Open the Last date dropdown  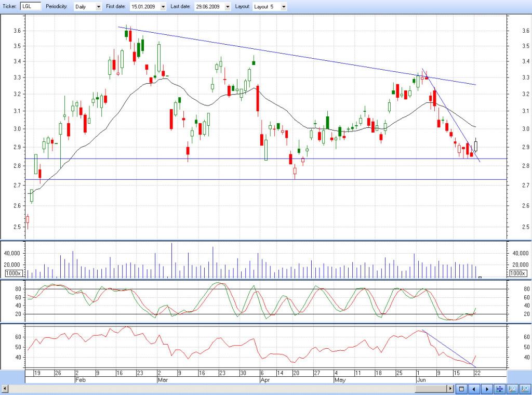tap(228, 7)
